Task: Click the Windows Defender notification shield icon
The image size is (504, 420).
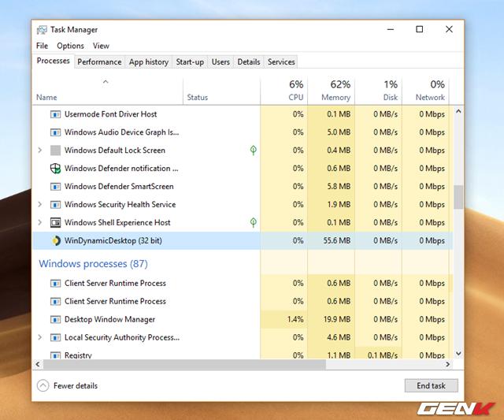Action: 55,168
